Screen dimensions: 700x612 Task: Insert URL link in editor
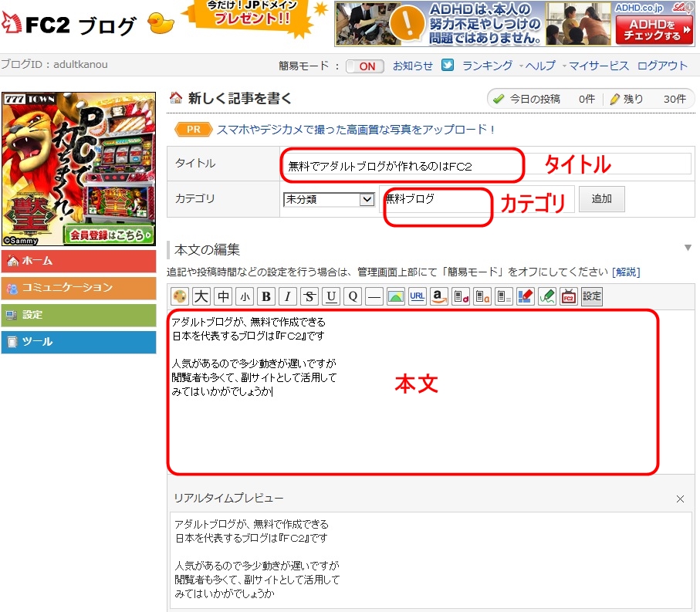(417, 296)
